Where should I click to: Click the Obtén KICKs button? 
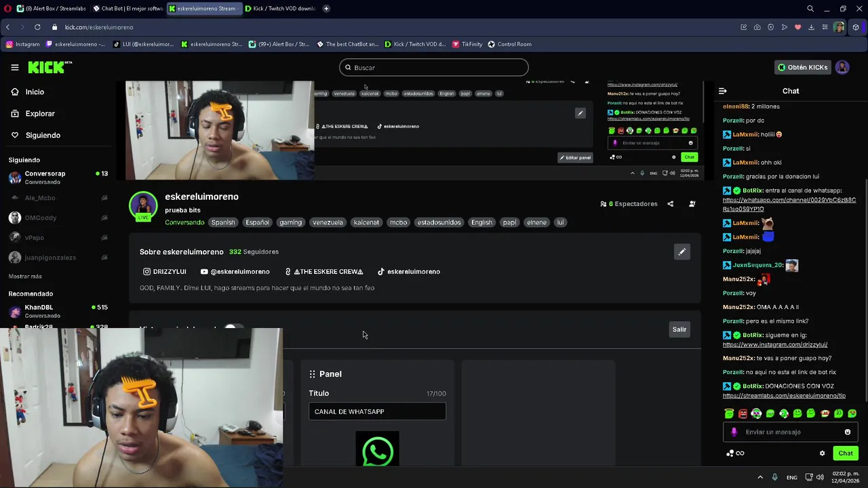(x=802, y=67)
